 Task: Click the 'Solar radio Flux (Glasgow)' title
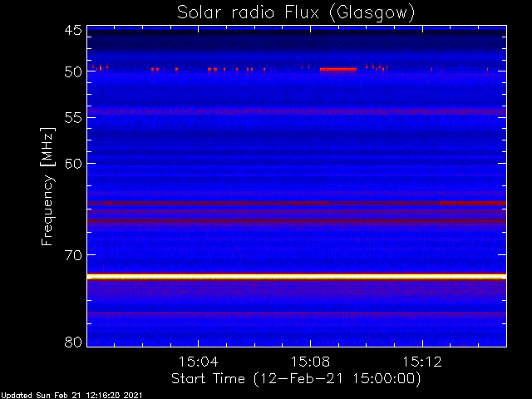[296, 13]
